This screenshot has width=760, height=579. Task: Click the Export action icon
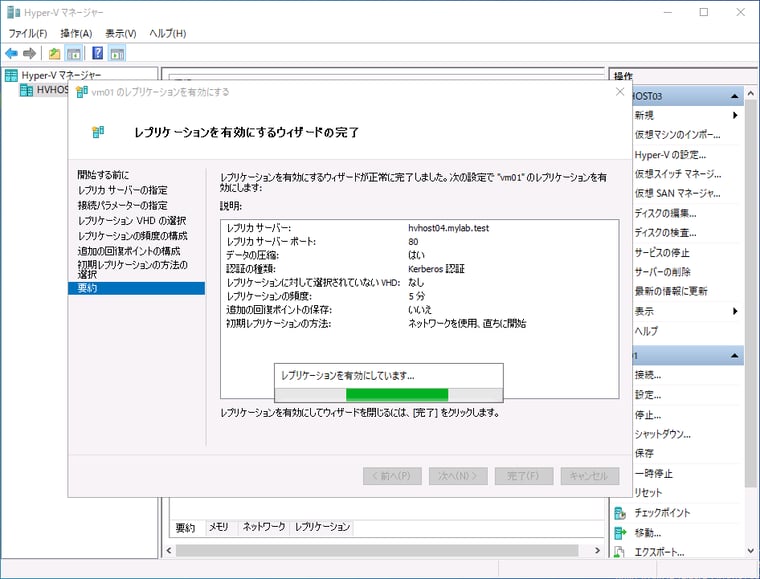click(619, 552)
